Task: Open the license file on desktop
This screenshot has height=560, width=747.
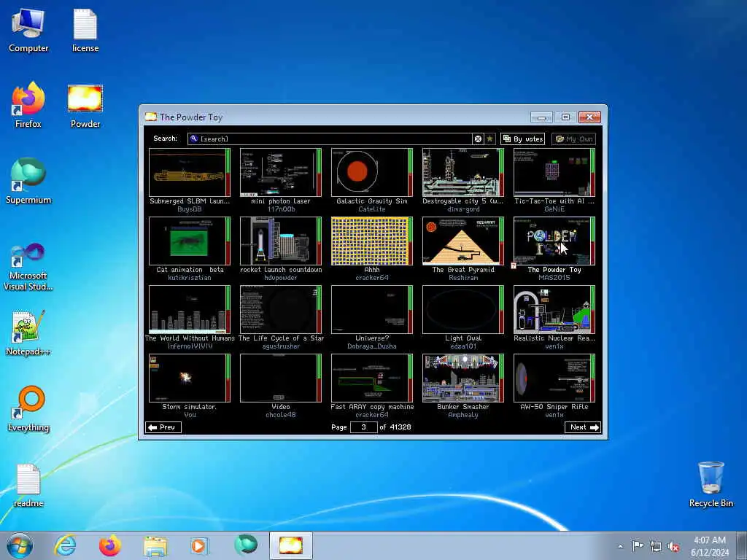Action: coord(85,31)
